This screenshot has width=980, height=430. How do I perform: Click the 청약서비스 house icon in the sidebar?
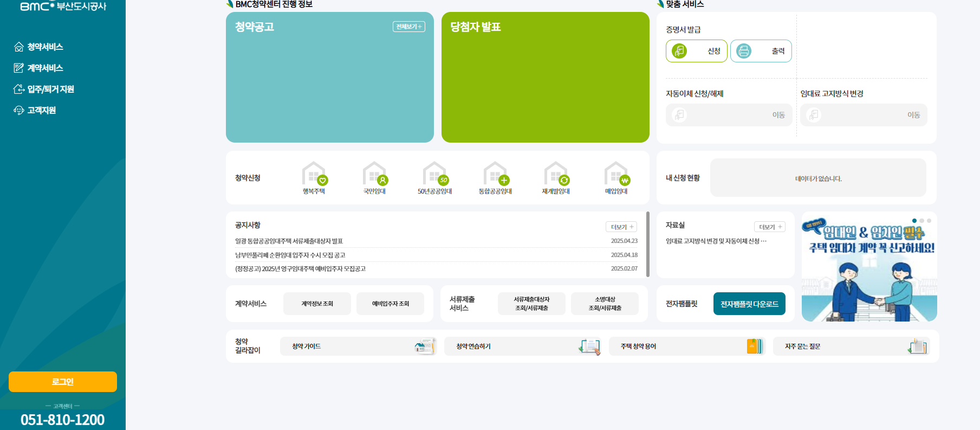[19, 47]
